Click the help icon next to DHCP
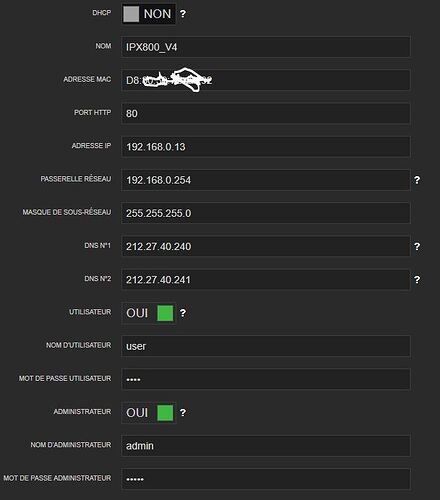The width and height of the screenshot is (440, 500). pyautogui.click(x=183, y=14)
